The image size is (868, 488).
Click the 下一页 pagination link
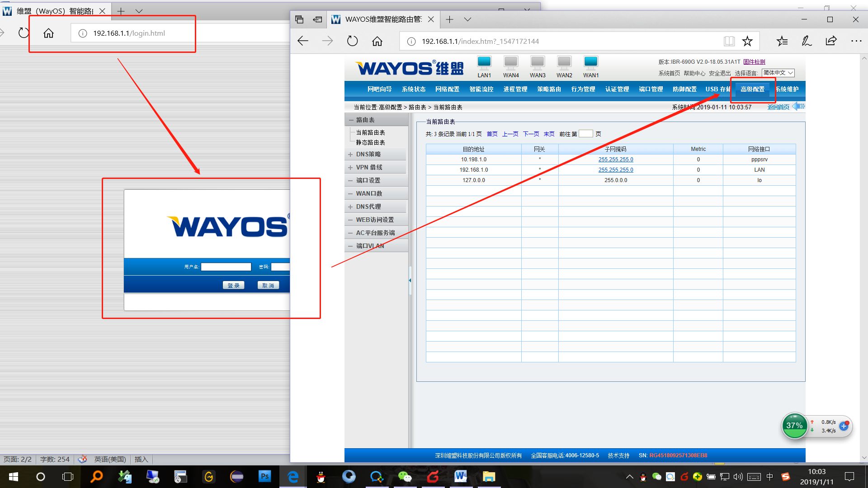pyautogui.click(x=531, y=134)
